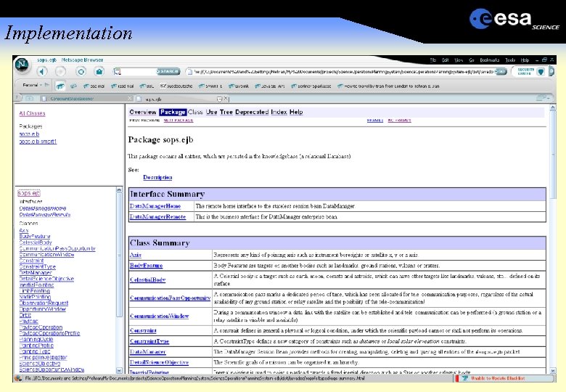Open the Bookmarks menu

coord(490,60)
